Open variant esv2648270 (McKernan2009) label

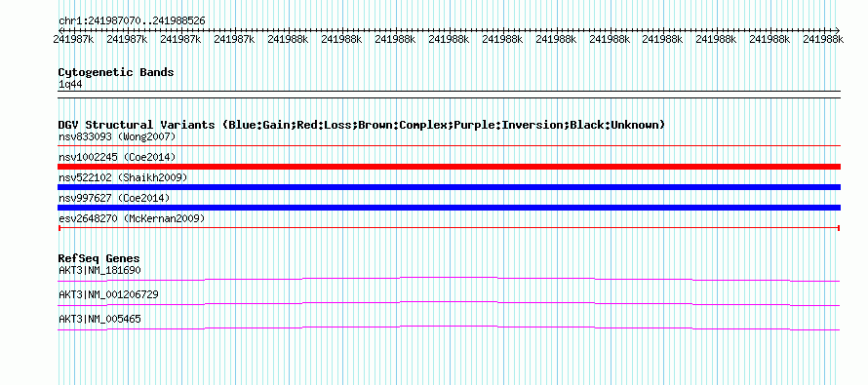(x=132, y=218)
